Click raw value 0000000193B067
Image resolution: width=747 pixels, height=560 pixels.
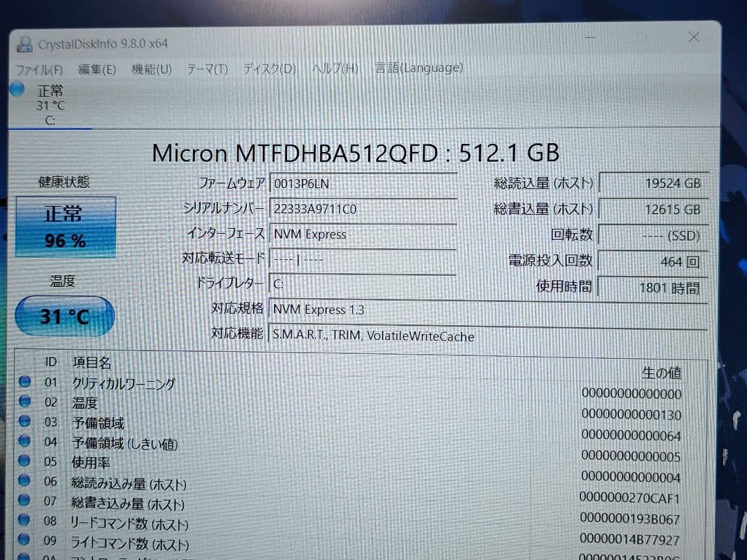[629, 519]
